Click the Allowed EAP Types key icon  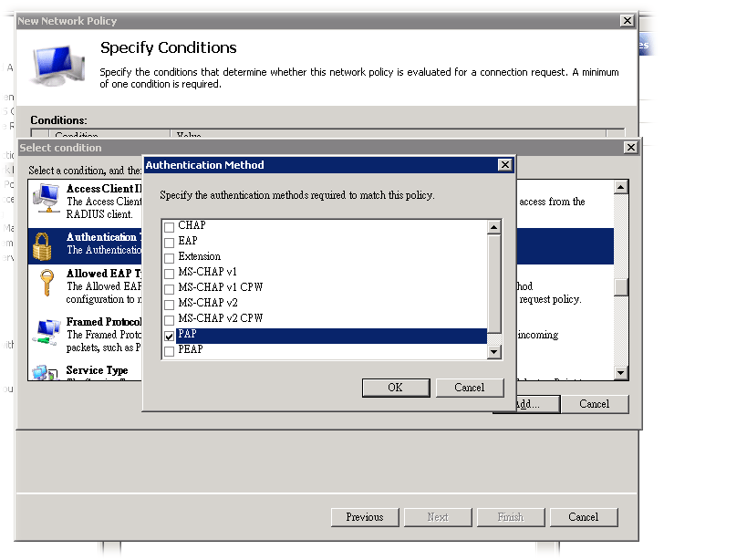[x=43, y=285]
